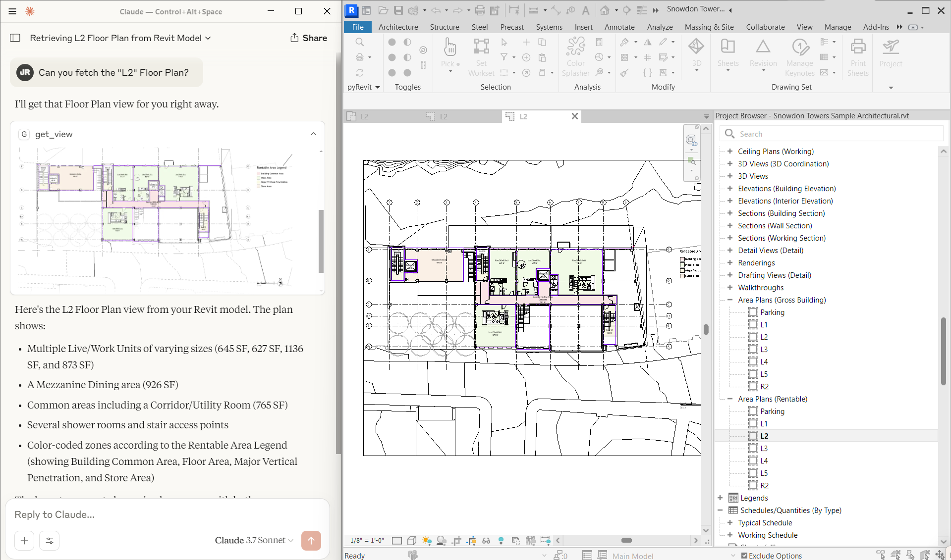Click the Thin Lines icon in quick access

pyautogui.click(x=642, y=10)
